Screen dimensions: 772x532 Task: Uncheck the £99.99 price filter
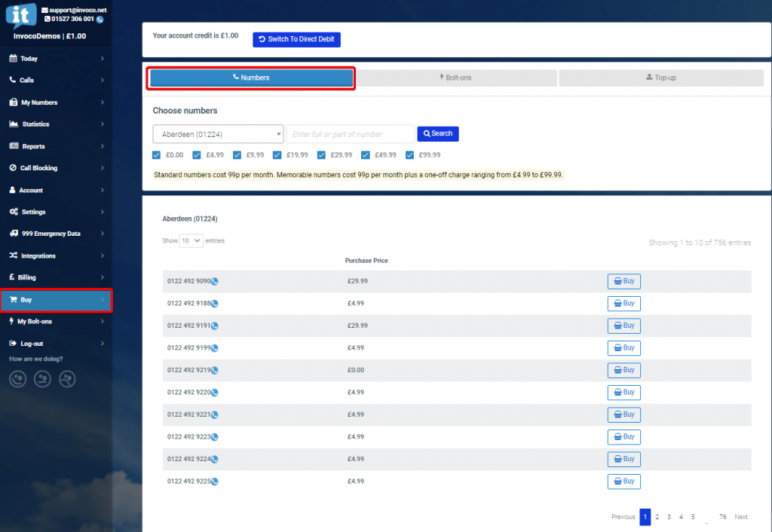point(409,155)
